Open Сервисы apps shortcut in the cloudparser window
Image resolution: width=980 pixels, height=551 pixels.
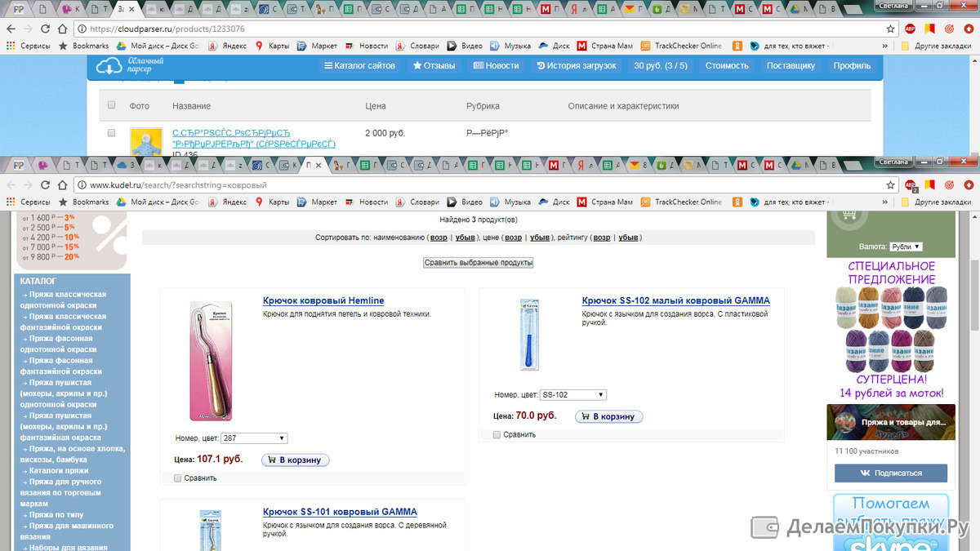[29, 46]
